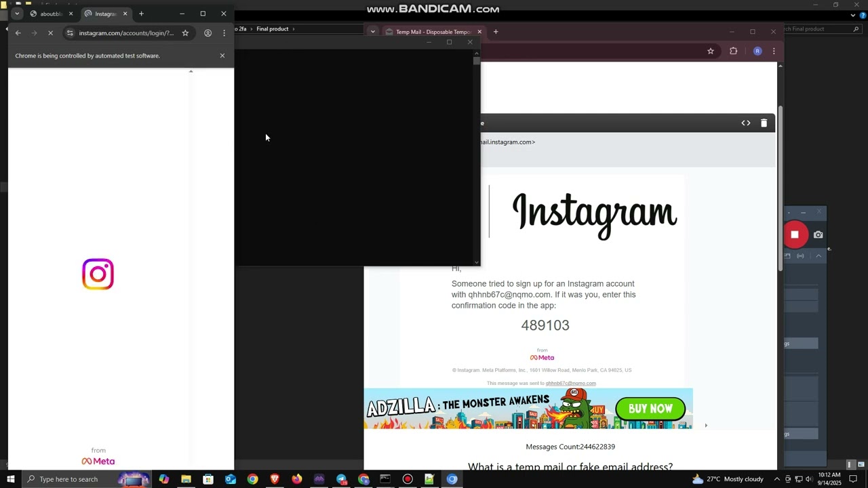
Task: Select the confirmation code 489103
Action: 545,325
